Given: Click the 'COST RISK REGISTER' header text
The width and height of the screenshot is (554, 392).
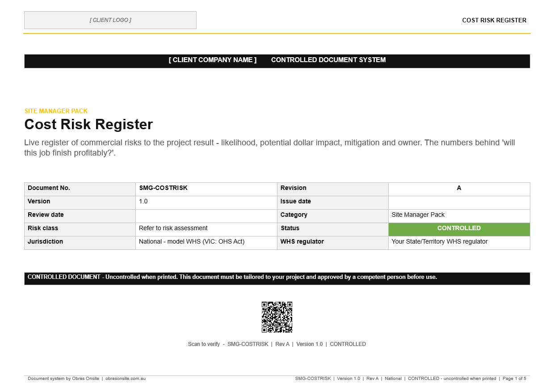Looking at the screenshot, I should tap(494, 20).
